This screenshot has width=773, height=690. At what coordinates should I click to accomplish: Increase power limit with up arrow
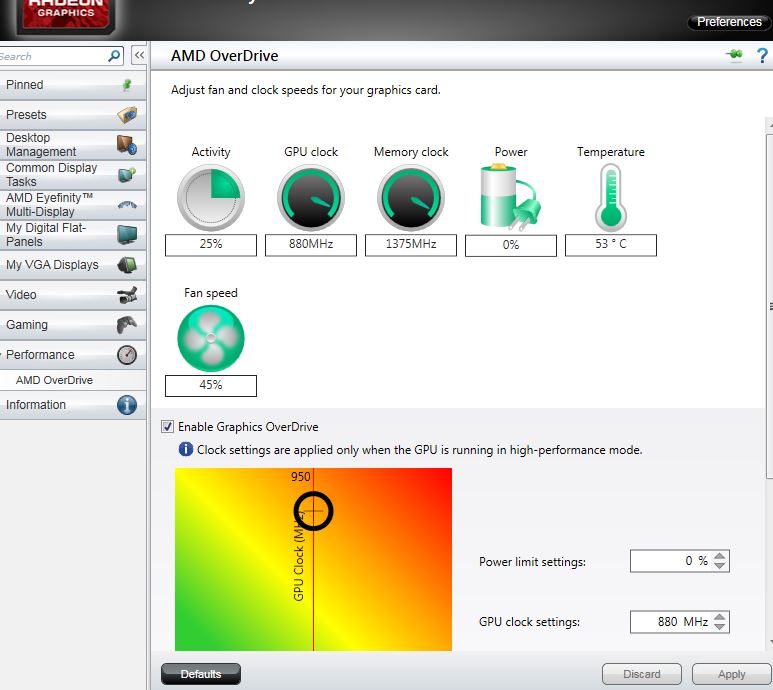(x=720, y=556)
